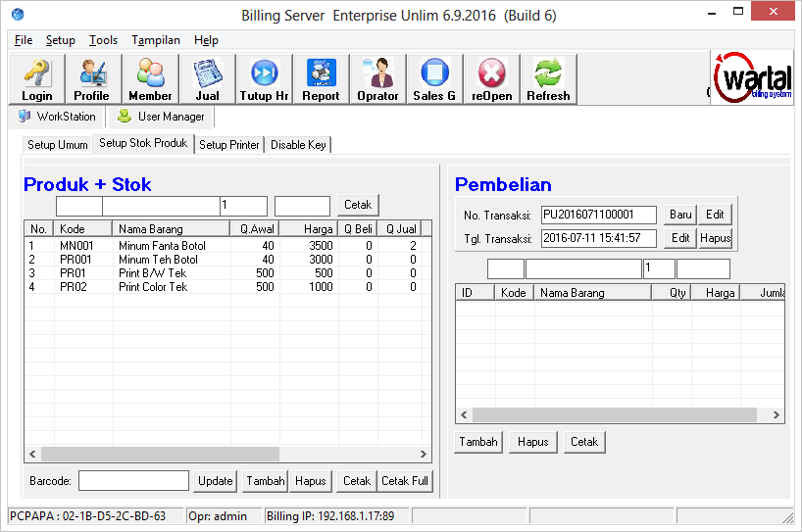Viewport: 802px width, 532px height.
Task: Click the Pembelian table horizontal scrollbar
Action: pyautogui.click(x=615, y=415)
